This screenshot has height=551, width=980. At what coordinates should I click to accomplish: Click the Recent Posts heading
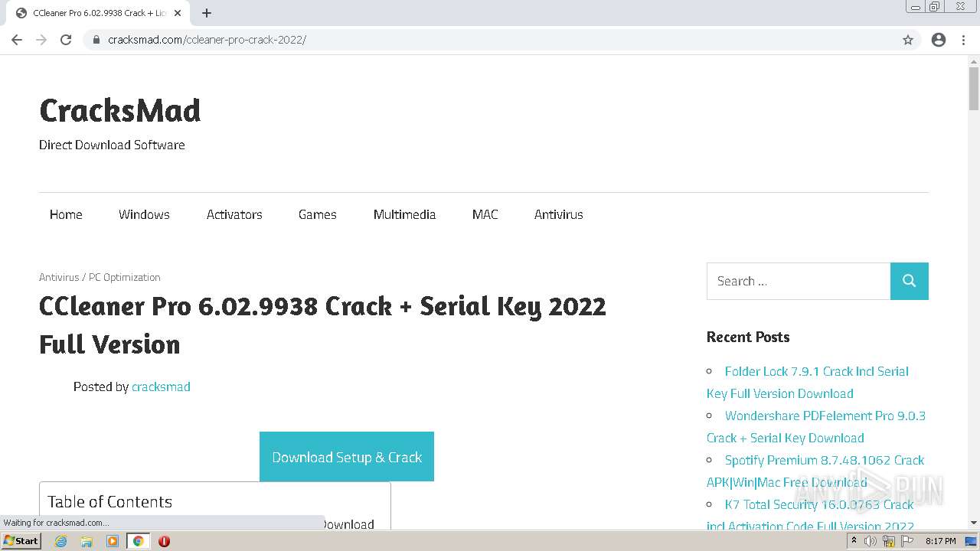pyautogui.click(x=748, y=337)
